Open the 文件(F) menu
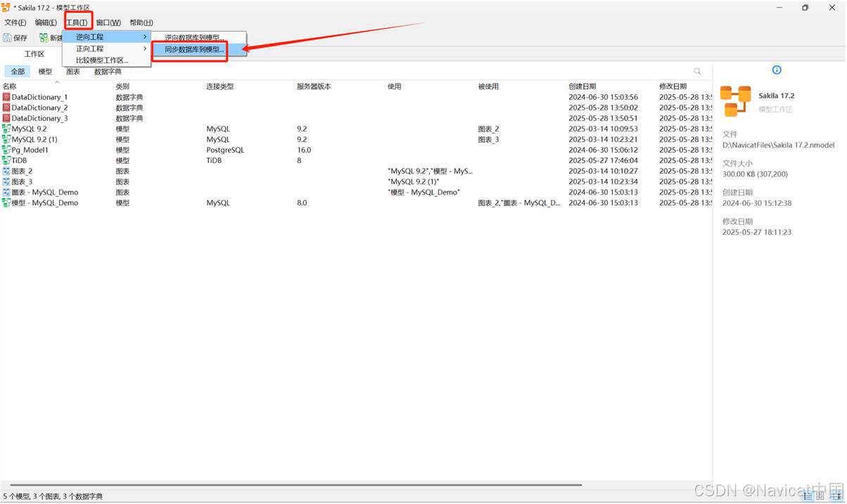 pos(15,22)
